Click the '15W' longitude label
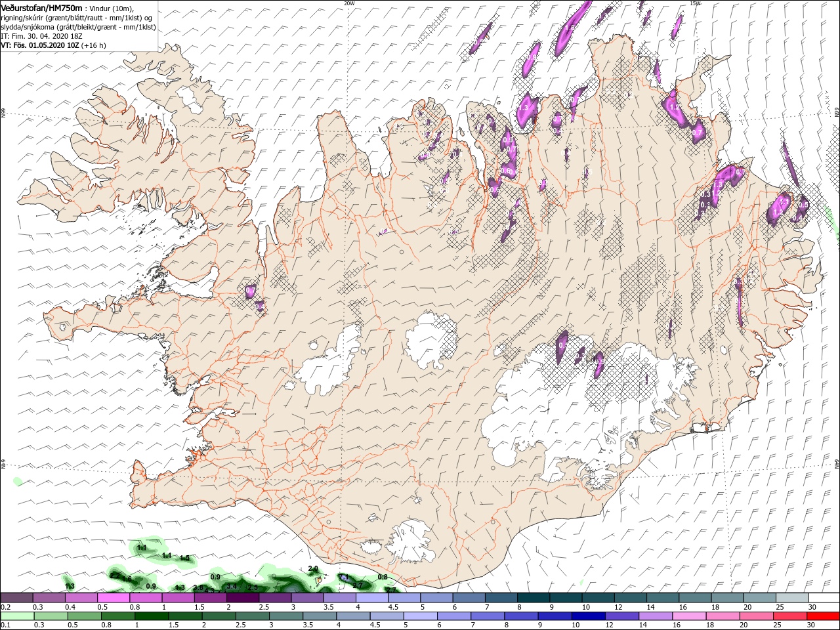840x630 pixels. pos(696,3)
